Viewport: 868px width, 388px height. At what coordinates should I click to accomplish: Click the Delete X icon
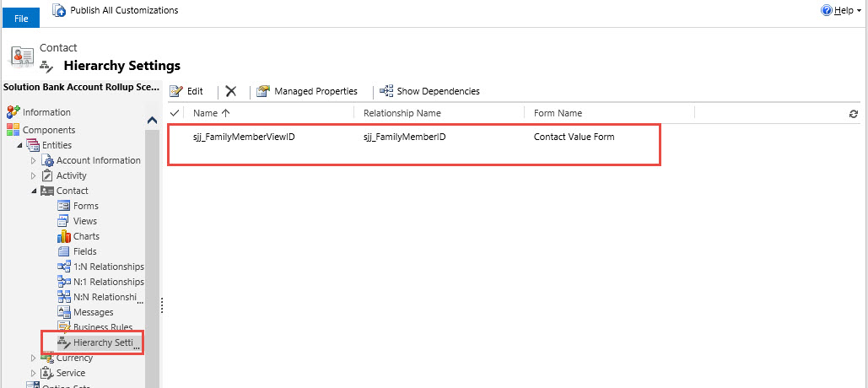pyautogui.click(x=231, y=91)
